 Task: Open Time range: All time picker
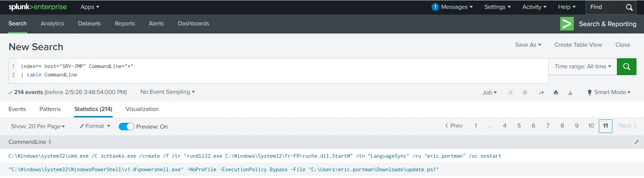(x=583, y=67)
